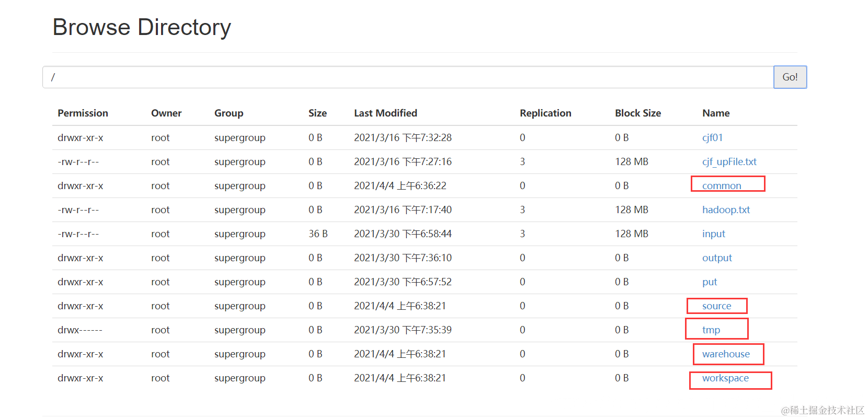The image size is (868, 419).
Task: Open the output directory link
Action: point(717,258)
